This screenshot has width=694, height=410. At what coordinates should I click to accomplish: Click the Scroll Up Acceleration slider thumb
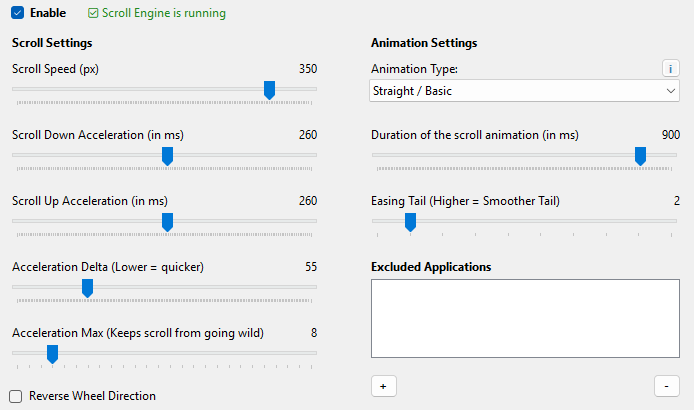tap(167, 222)
